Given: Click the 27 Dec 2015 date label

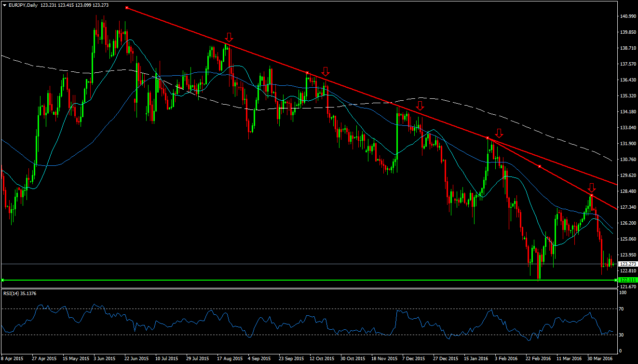Looking at the screenshot, I should click(446, 359).
